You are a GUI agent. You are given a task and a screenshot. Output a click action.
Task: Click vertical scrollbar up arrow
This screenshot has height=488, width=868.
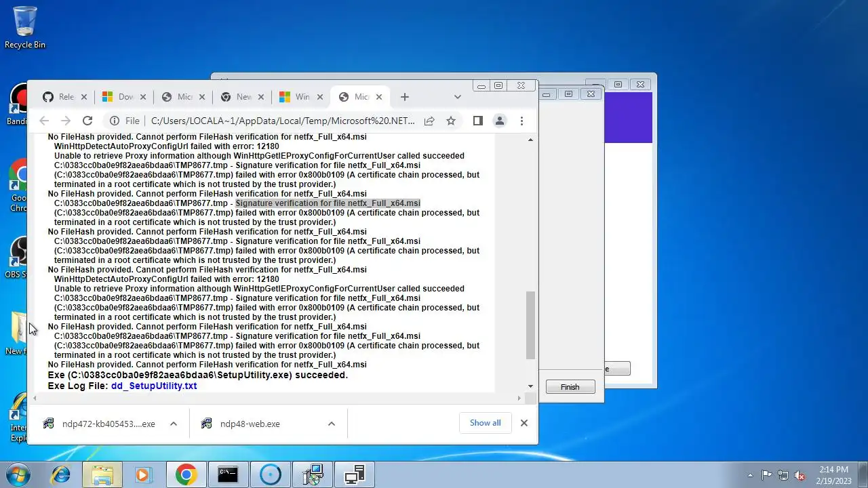tap(530, 140)
